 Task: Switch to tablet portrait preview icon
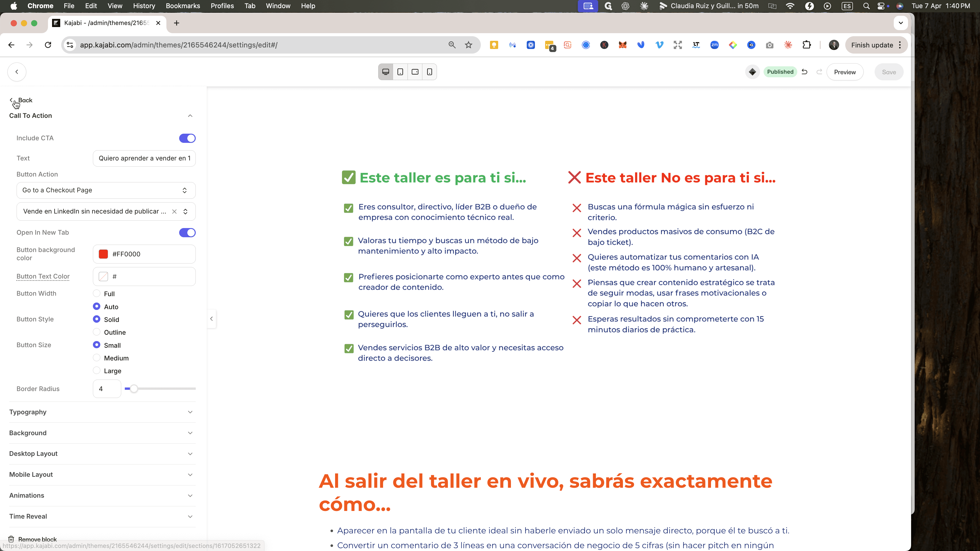pos(400,72)
